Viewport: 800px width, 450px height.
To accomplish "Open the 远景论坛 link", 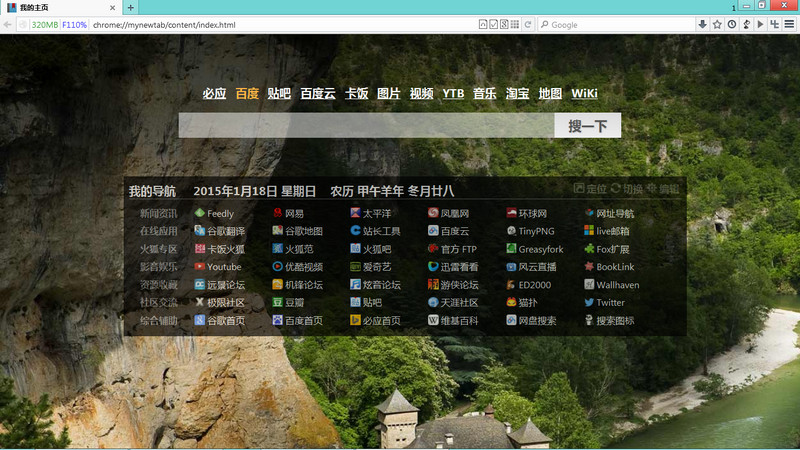I will [x=220, y=285].
